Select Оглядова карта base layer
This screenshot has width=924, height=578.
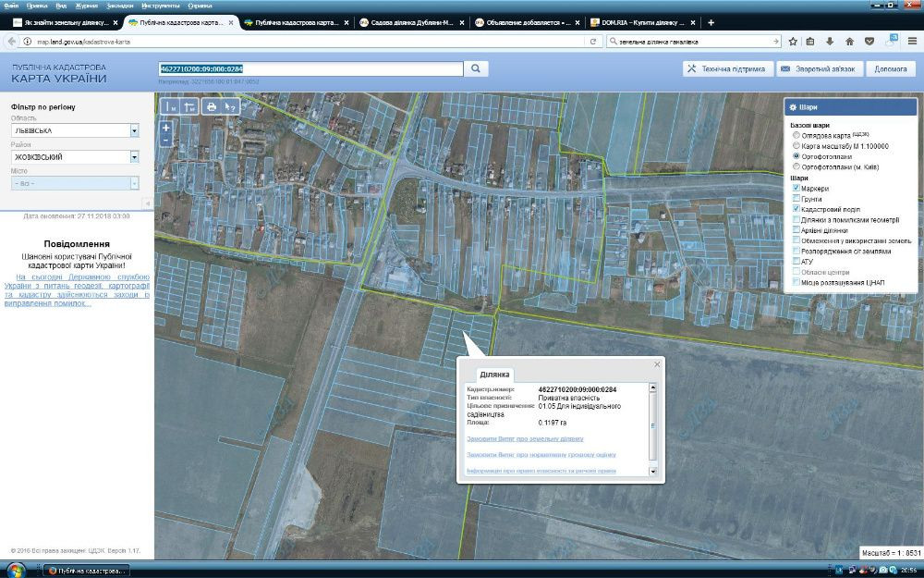(x=796, y=136)
